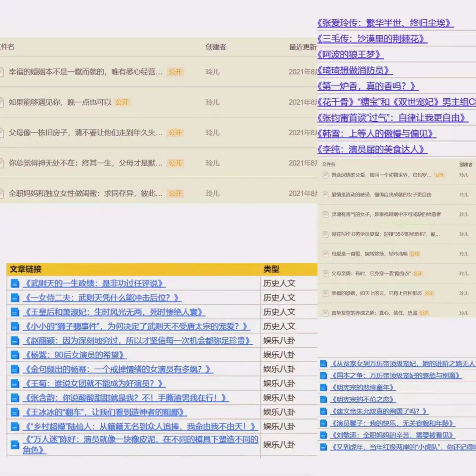Click the 娱乐八卦 cell for the 陈好 row

pyautogui.click(x=279, y=445)
